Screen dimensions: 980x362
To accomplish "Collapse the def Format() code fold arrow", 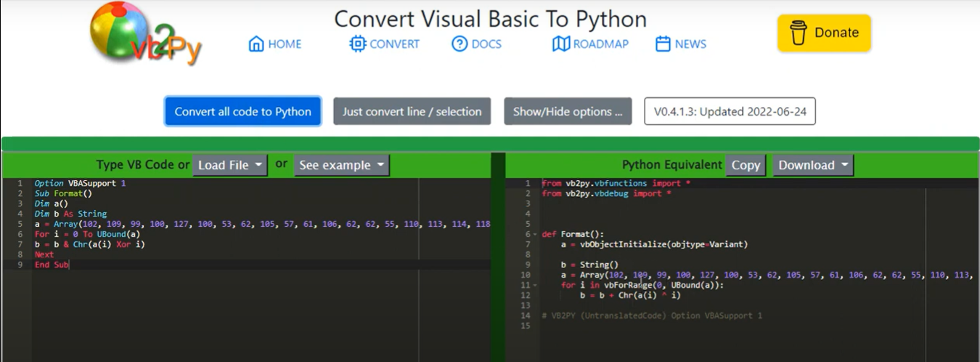I will click(536, 235).
